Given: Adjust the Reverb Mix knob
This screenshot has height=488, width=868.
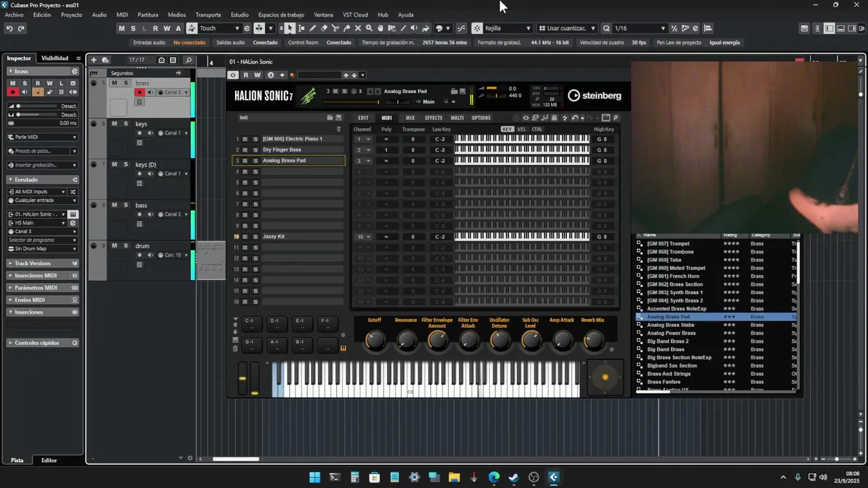Looking at the screenshot, I should click(x=593, y=340).
